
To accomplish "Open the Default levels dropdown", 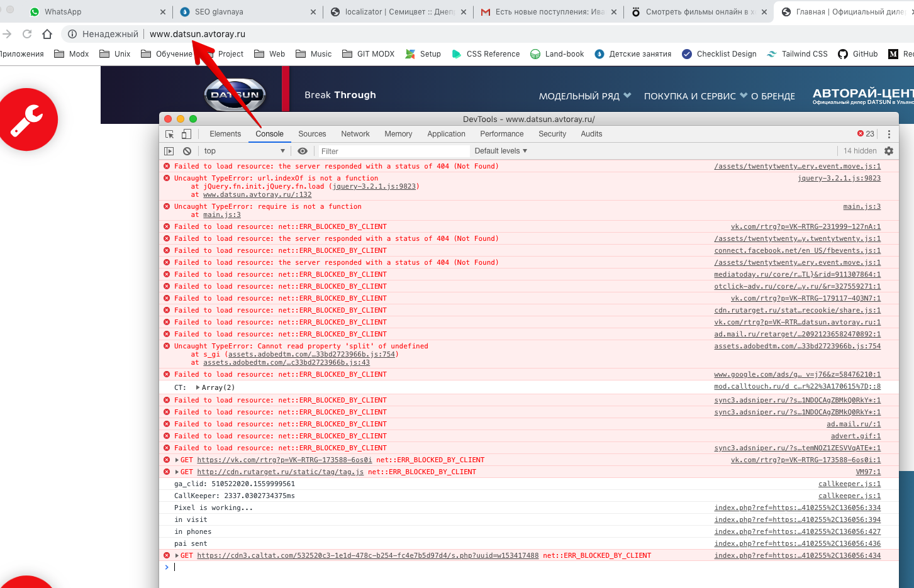I will 501,151.
